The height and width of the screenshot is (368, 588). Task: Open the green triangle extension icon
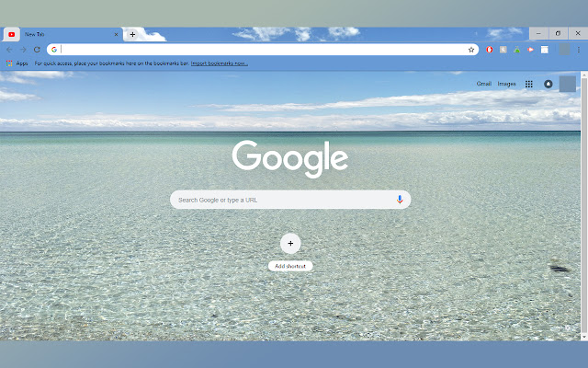pyautogui.click(x=516, y=50)
